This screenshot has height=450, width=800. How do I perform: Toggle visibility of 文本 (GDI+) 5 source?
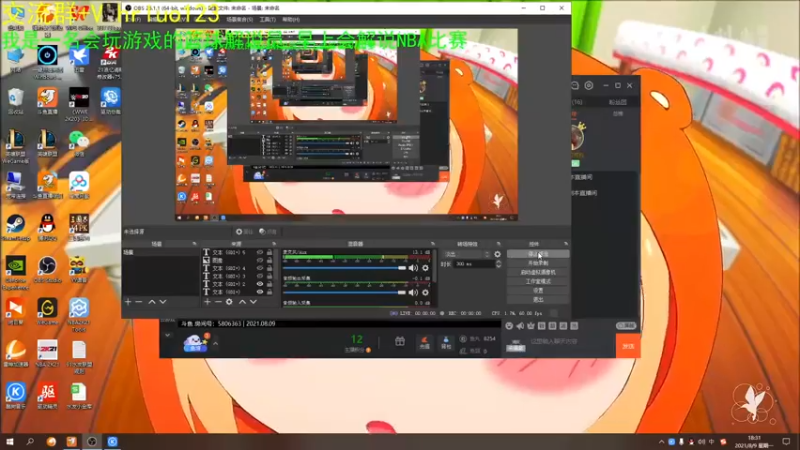[260, 253]
